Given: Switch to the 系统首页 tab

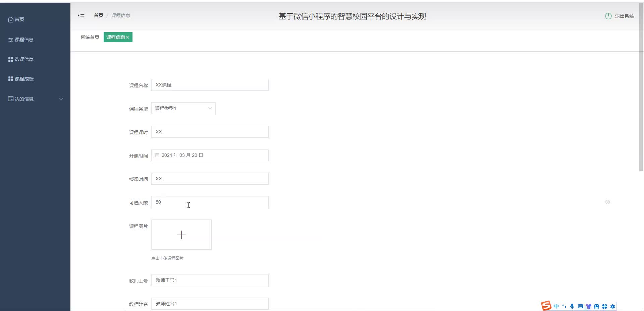Looking at the screenshot, I should tap(90, 37).
